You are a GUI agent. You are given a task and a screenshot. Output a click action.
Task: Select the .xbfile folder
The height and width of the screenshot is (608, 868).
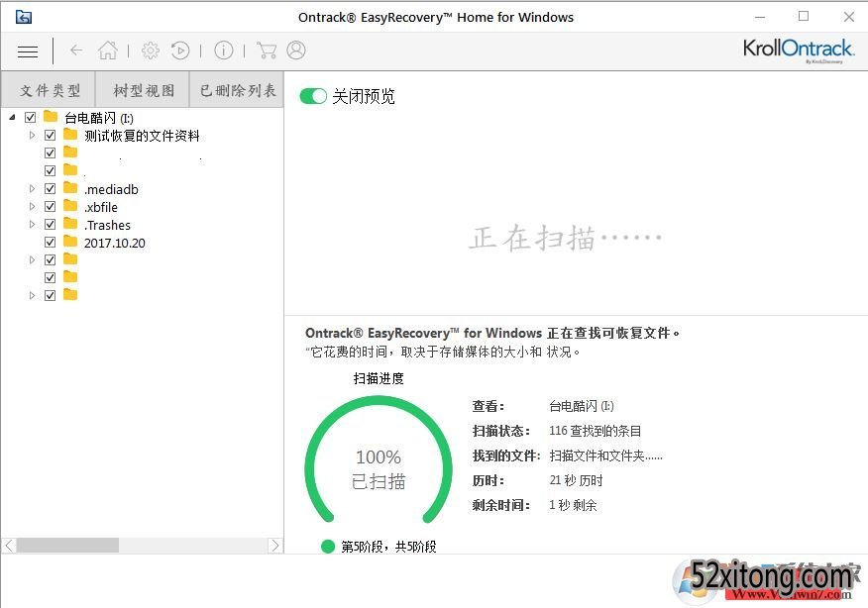click(100, 207)
